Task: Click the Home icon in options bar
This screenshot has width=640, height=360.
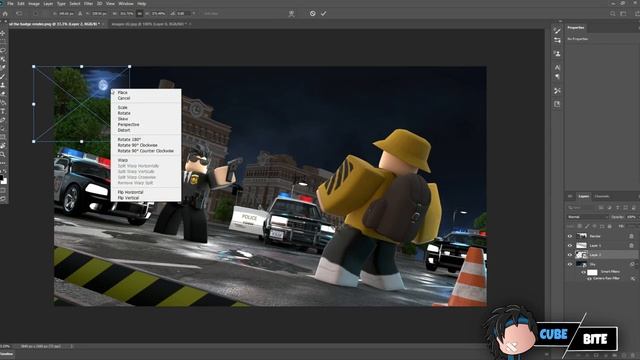Action: tap(5, 13)
